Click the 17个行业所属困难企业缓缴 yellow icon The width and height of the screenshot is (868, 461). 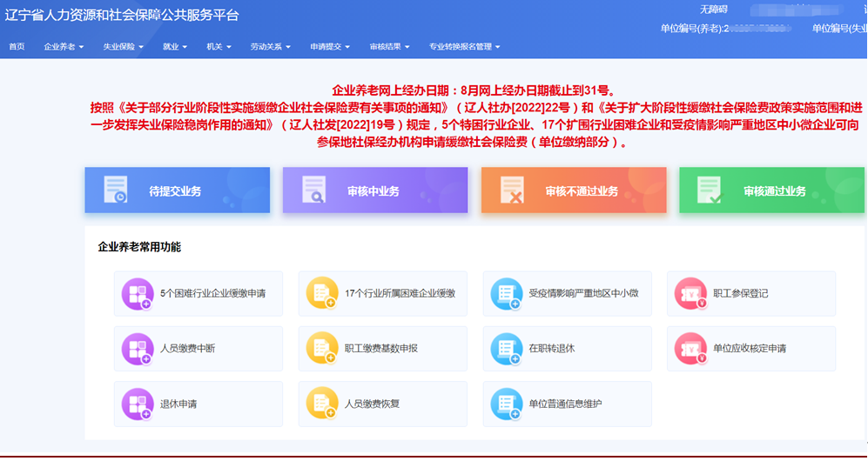[x=321, y=294]
